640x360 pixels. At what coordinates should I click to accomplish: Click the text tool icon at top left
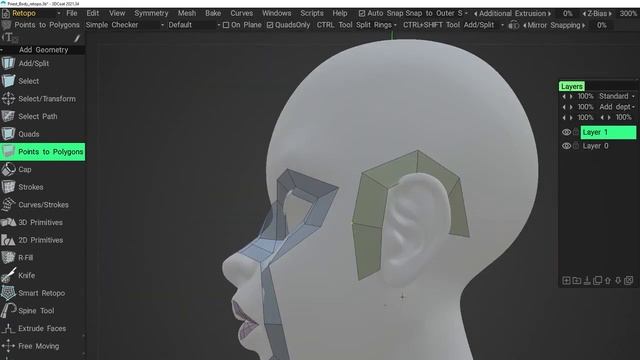pyautogui.click(x=9, y=38)
